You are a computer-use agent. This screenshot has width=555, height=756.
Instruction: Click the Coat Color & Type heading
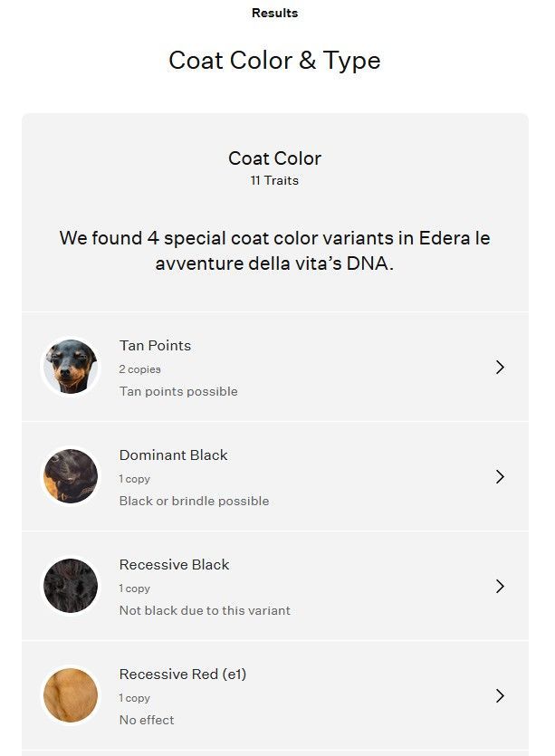(x=274, y=61)
